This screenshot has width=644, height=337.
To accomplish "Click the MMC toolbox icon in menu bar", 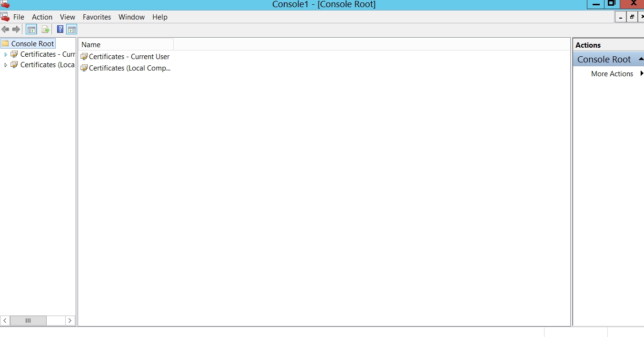I will tap(5, 17).
